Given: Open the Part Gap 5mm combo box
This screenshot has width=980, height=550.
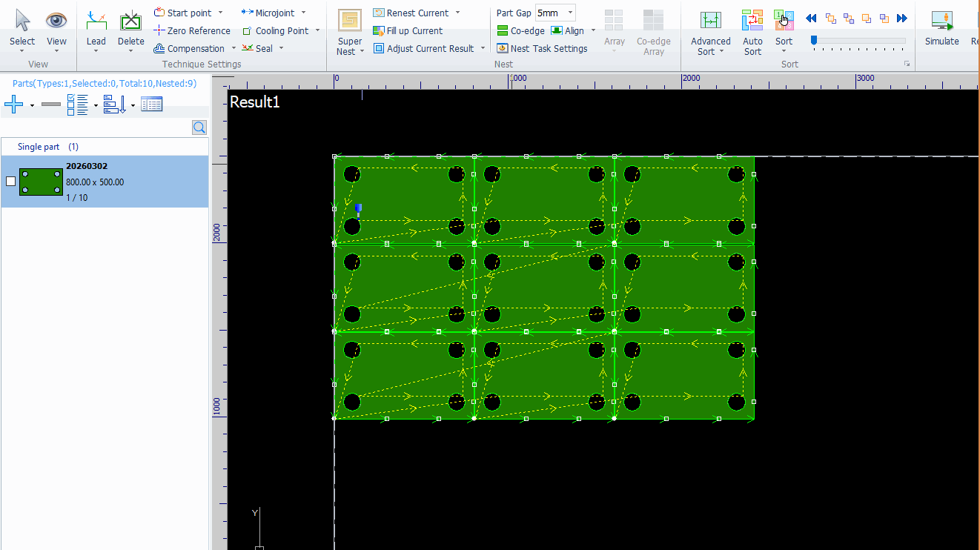Looking at the screenshot, I should click(569, 13).
